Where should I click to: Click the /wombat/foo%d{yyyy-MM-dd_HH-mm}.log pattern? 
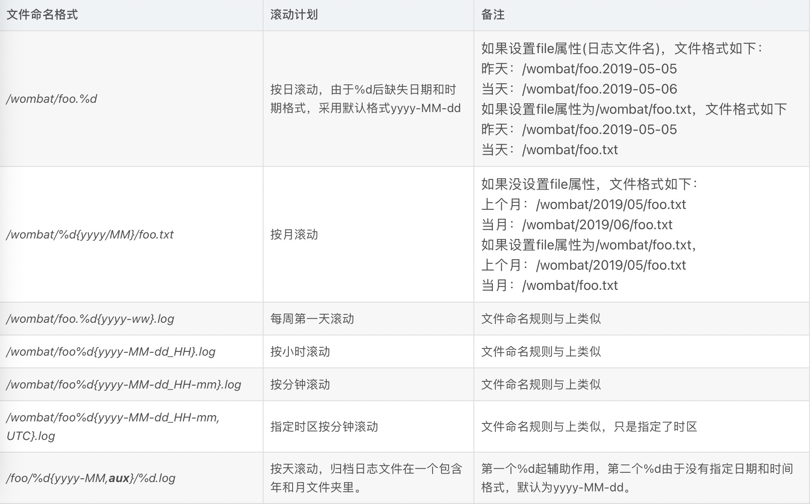click(124, 384)
